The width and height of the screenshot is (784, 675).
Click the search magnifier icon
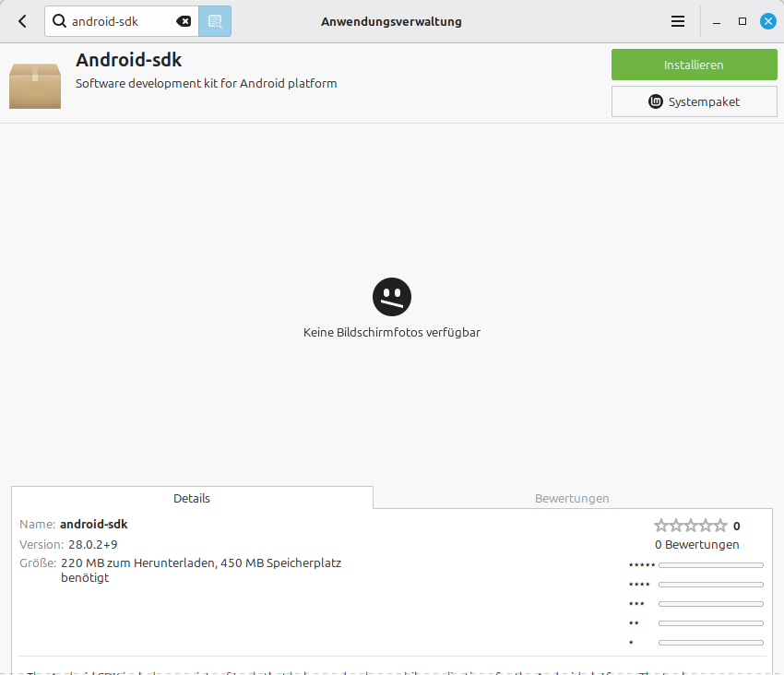[x=59, y=21]
